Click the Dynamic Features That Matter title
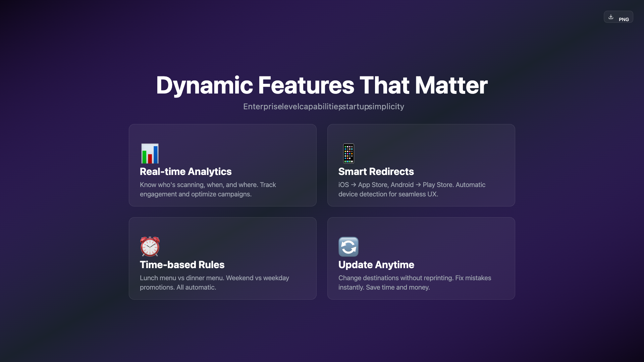The image size is (644, 362). 322,85
